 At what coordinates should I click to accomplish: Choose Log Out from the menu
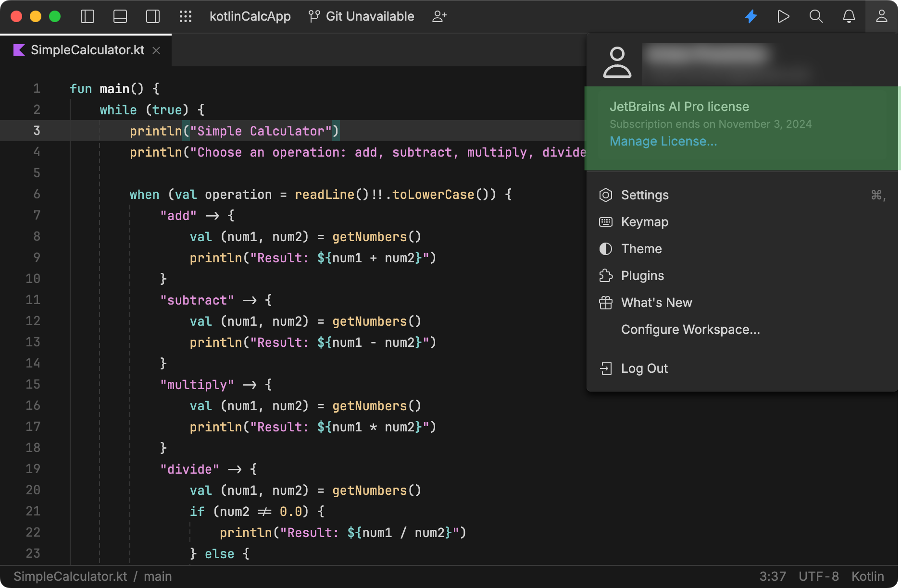(644, 368)
